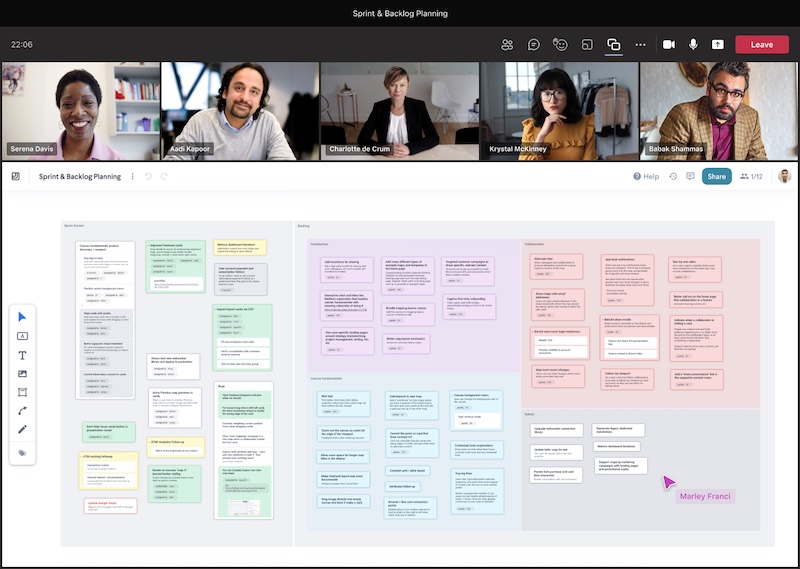Screen dimensions: 800x569
Task: Select the Update Google OAuth card
Action: [110, 506]
